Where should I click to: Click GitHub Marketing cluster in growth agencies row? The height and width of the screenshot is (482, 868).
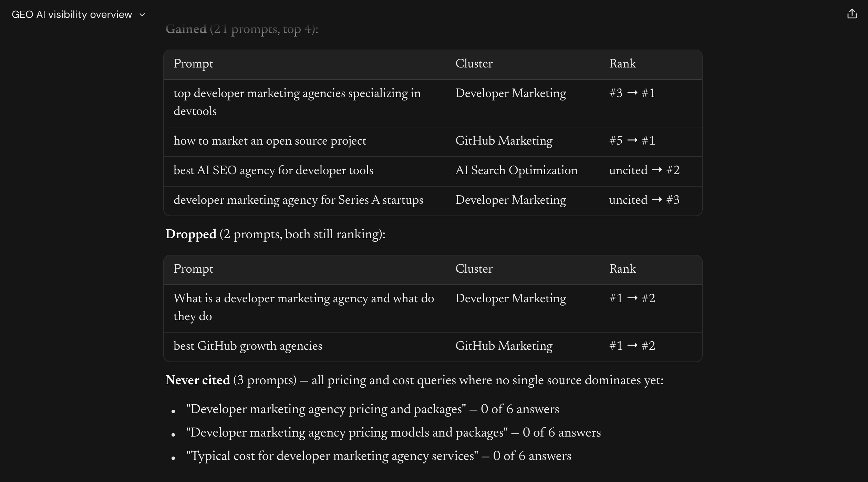[504, 346]
